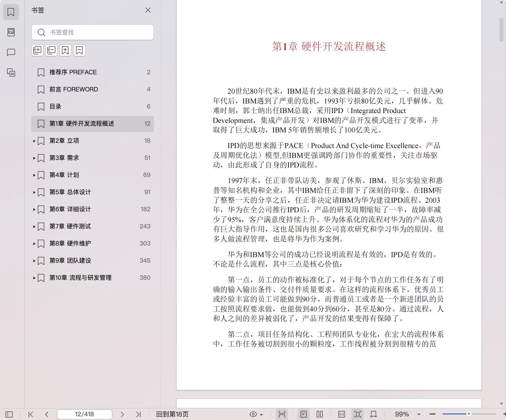Expand the 第2章 立项 bookmark
506x420 pixels.
pyautogui.click(x=34, y=141)
